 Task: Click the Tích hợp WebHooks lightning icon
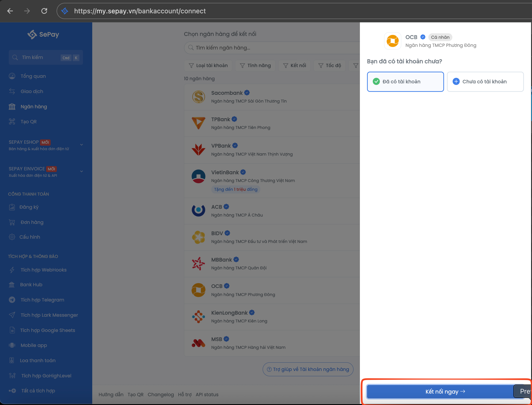click(x=12, y=270)
